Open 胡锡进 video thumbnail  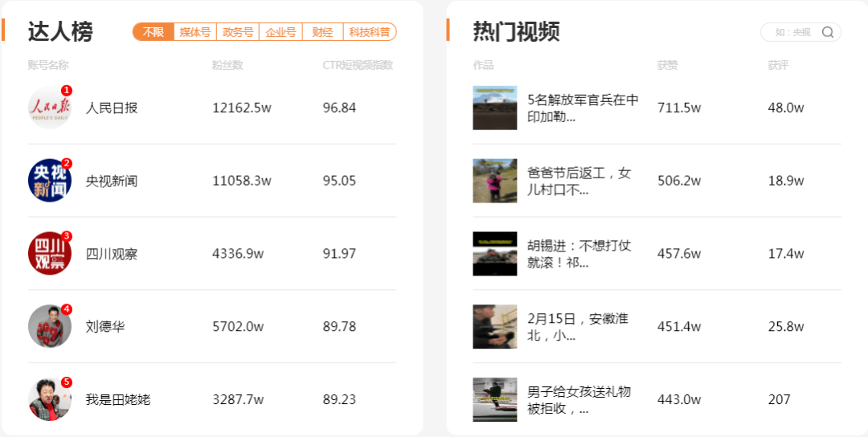click(495, 254)
